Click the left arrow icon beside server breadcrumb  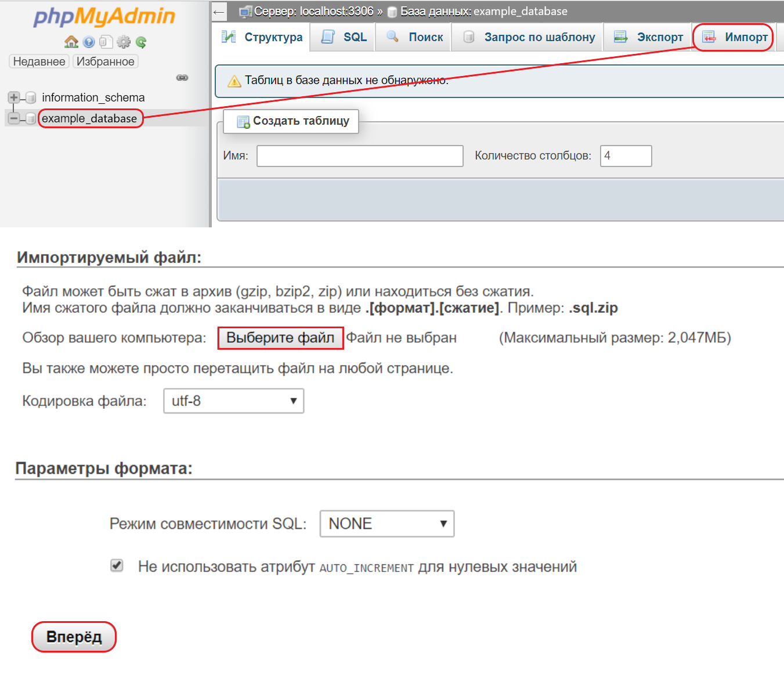(219, 12)
